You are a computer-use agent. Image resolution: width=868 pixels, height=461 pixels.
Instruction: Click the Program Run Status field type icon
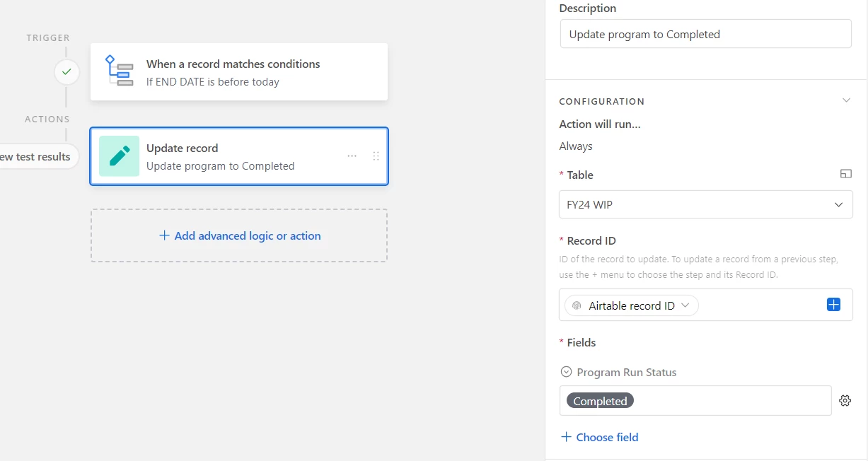point(566,372)
